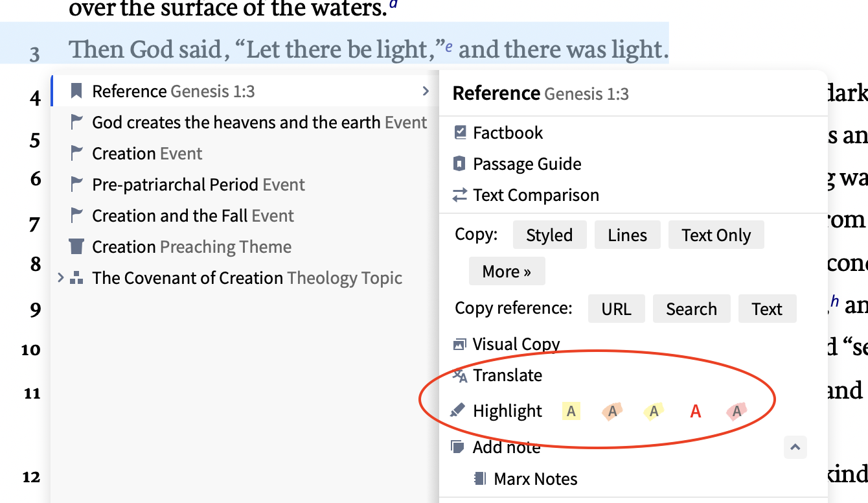
Task: Open Marx Notes notebook
Action: (x=536, y=478)
